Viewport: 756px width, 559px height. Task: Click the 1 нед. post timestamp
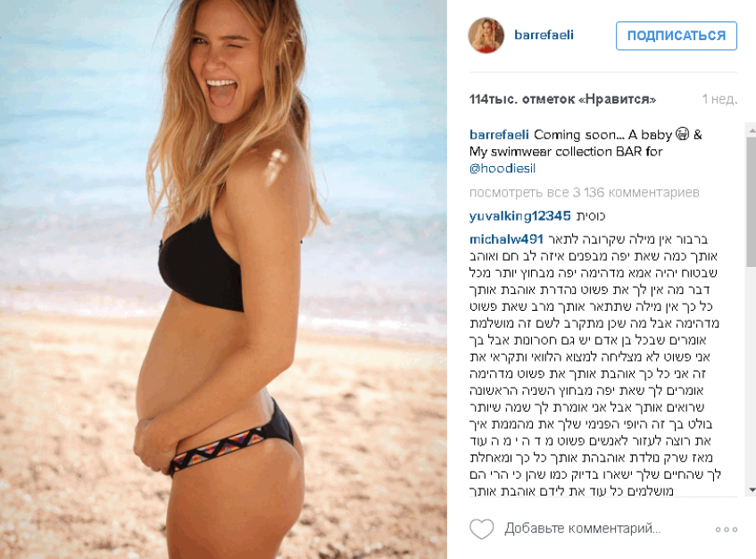[x=719, y=99]
